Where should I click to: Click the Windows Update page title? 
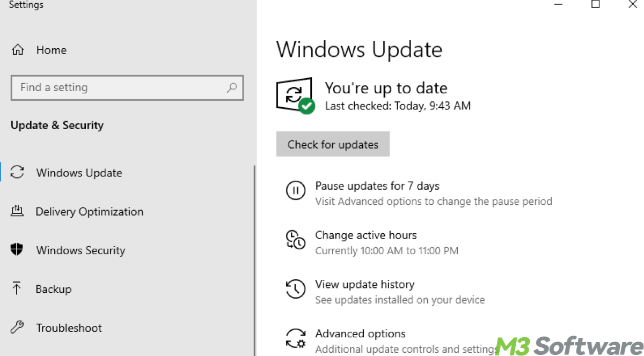point(360,50)
